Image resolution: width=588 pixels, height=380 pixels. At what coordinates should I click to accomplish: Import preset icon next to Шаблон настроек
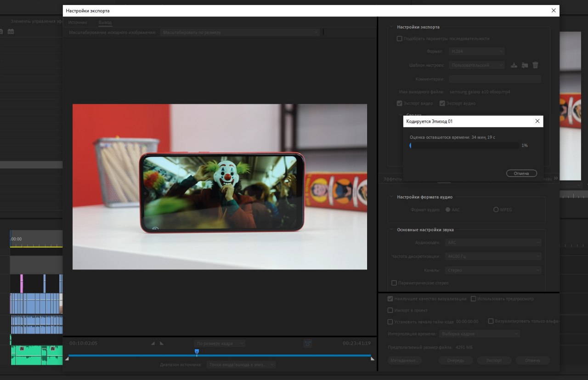[525, 65]
